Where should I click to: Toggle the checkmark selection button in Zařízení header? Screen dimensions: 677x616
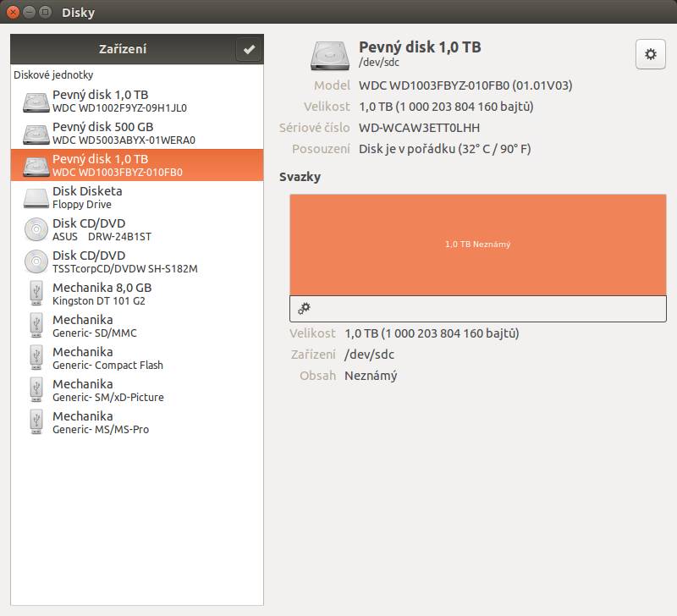click(249, 49)
